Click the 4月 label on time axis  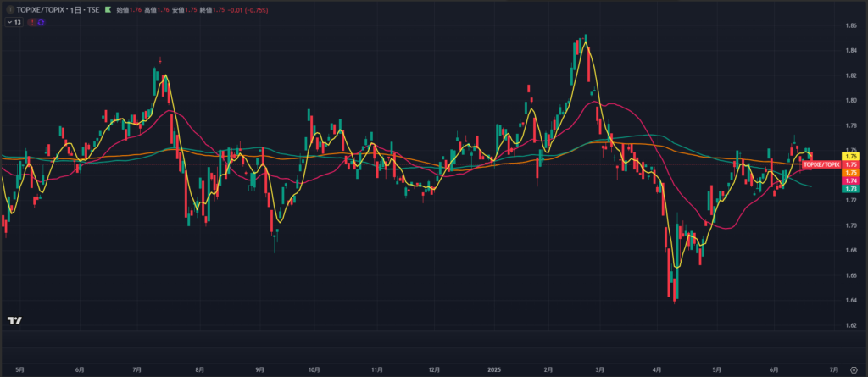click(657, 369)
